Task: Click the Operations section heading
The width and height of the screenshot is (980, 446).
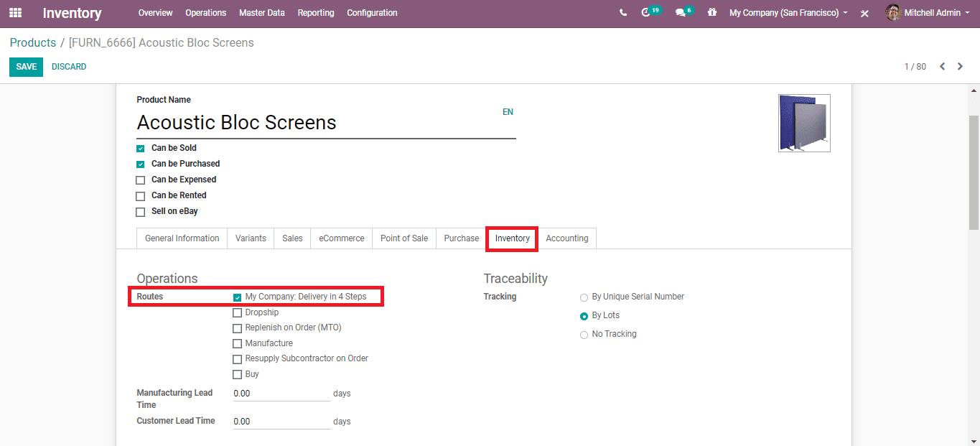Action: (167, 279)
